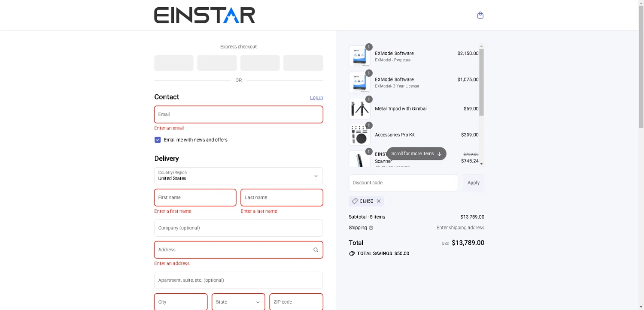Click the $13,789.00 total amount
This screenshot has width=644, height=310.
click(468, 243)
